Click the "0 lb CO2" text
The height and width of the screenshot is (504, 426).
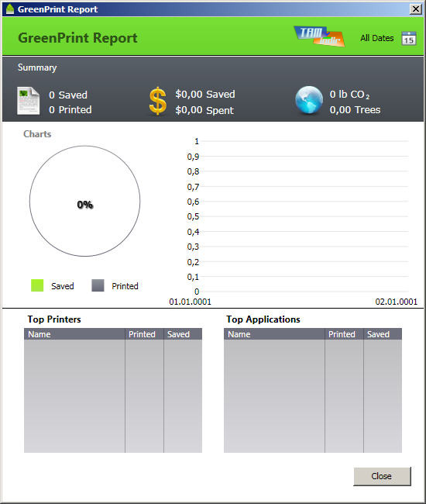pyautogui.click(x=349, y=95)
